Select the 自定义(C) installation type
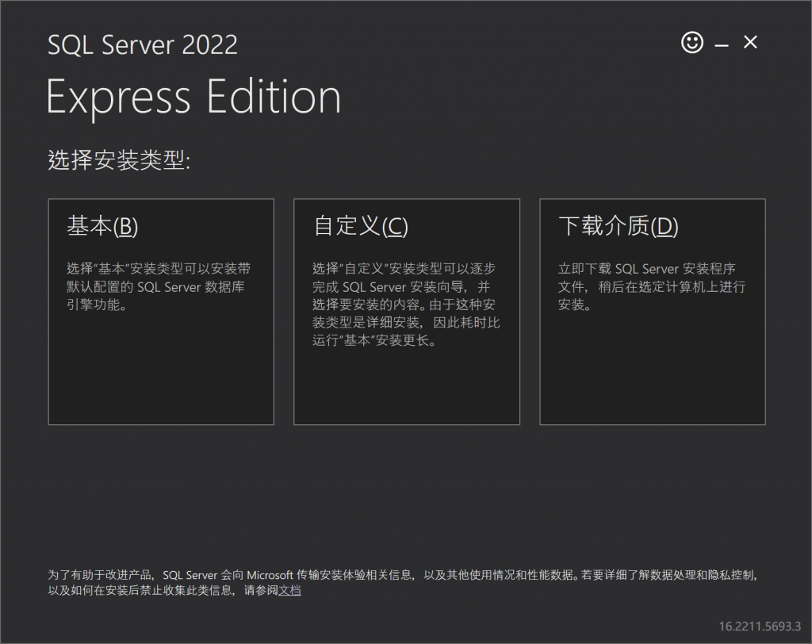Image resolution: width=812 pixels, height=644 pixels. (x=407, y=311)
